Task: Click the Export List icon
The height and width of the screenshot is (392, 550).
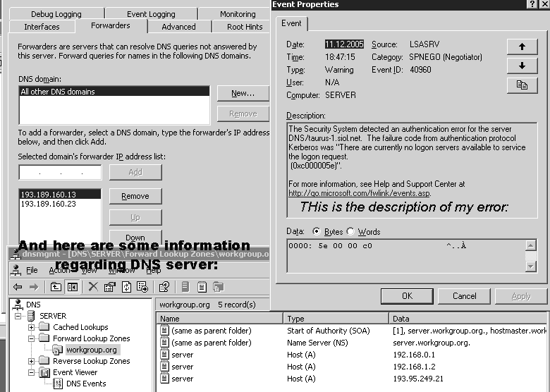Action: click(x=142, y=287)
